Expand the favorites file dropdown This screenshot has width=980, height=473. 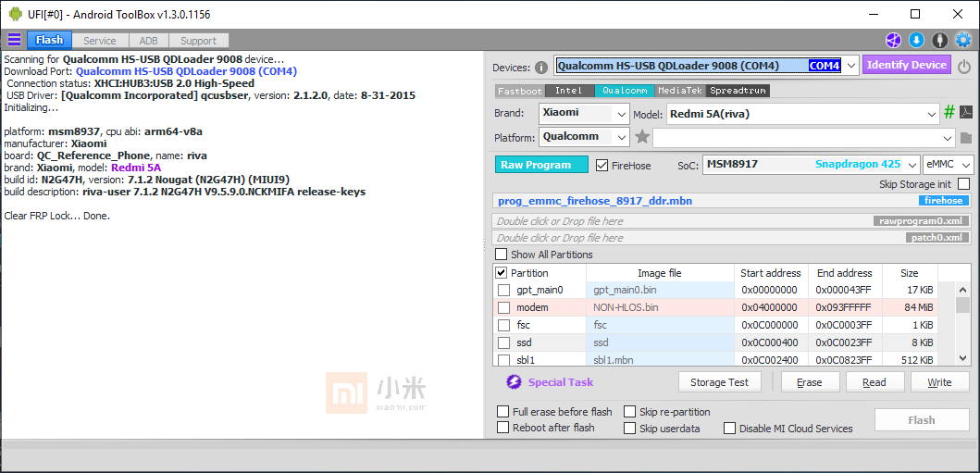[949, 138]
